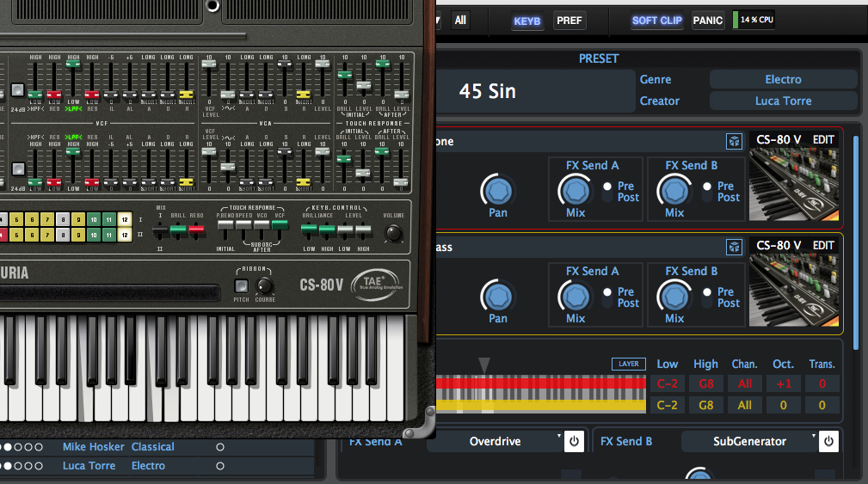The image size is (868, 484).
Task: Click the FX Send A Mix knob of the second part
Action: pyautogui.click(x=576, y=297)
